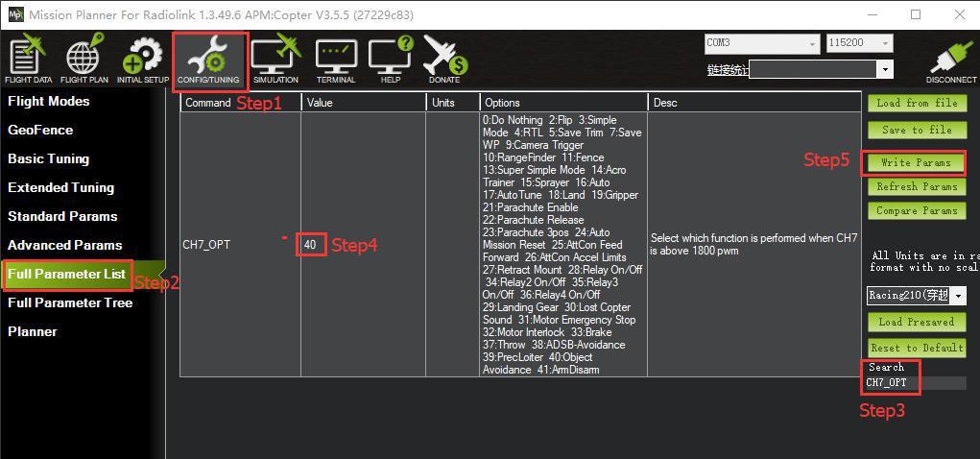Click the Write Params button
980x459 pixels.
click(x=916, y=162)
